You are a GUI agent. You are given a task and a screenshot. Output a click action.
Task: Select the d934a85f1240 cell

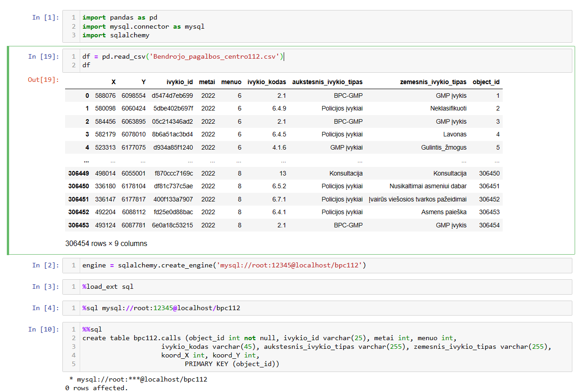[173, 147]
